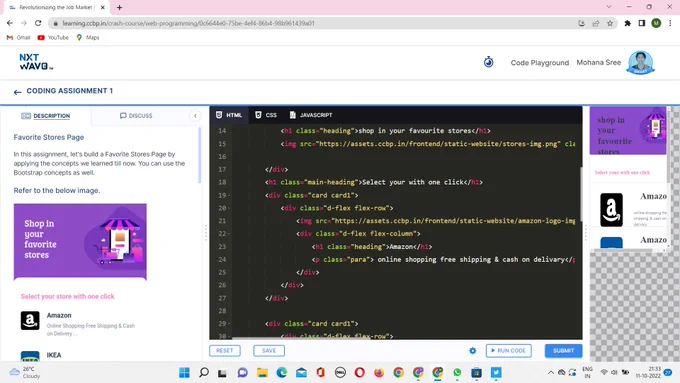The image size is (680, 383).
Task: Open Mohana Sree profile avatar
Action: pyautogui.click(x=640, y=62)
